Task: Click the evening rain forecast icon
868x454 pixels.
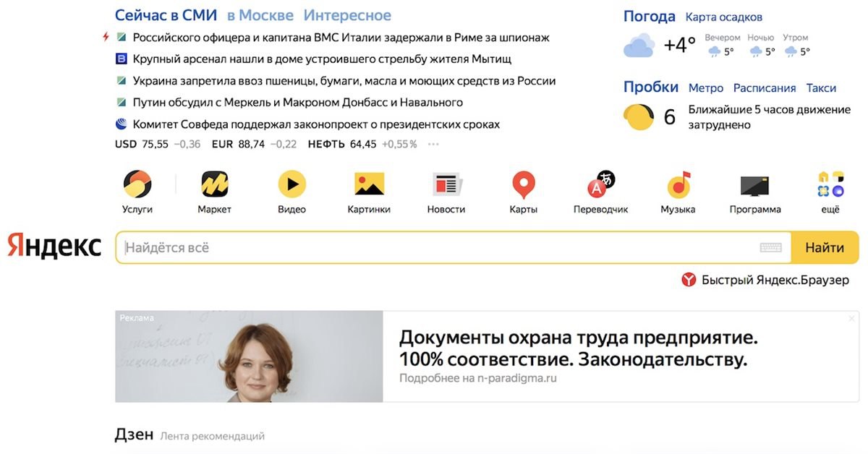Action: pyautogui.click(x=715, y=52)
